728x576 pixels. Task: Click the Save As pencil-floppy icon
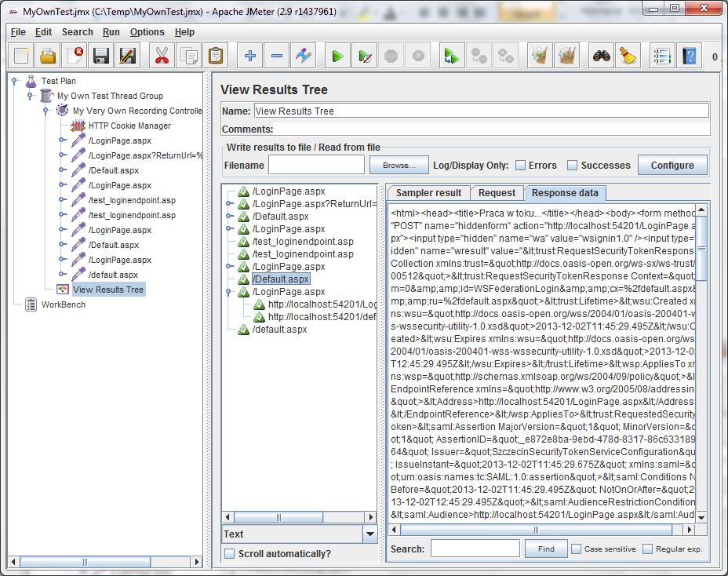[128, 57]
